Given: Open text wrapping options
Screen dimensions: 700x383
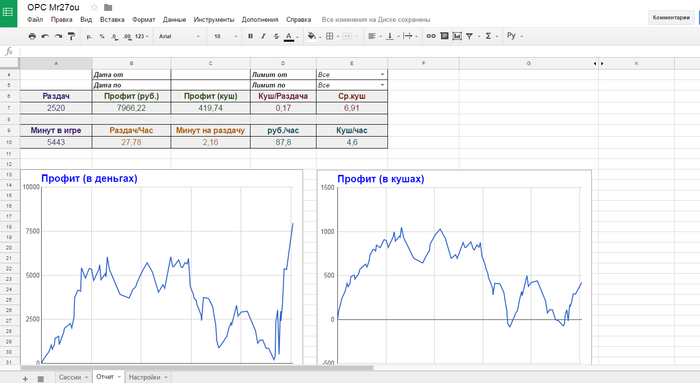Looking at the screenshot, I should click(x=408, y=36).
